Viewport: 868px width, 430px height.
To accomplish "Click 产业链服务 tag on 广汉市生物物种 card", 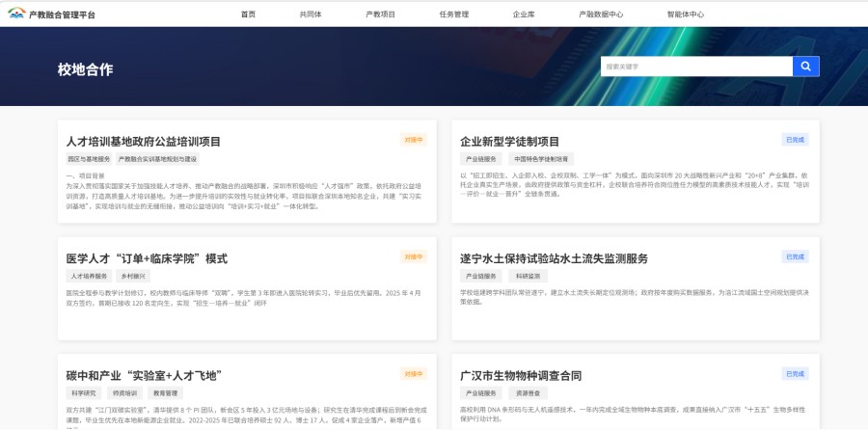I will click(481, 393).
